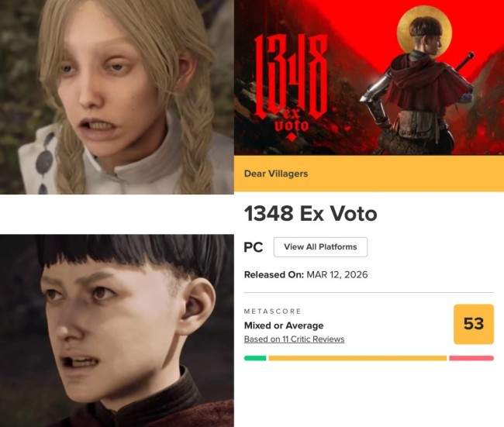Click the small red diamond under logo
The height and width of the screenshot is (427, 504).
point(291,137)
